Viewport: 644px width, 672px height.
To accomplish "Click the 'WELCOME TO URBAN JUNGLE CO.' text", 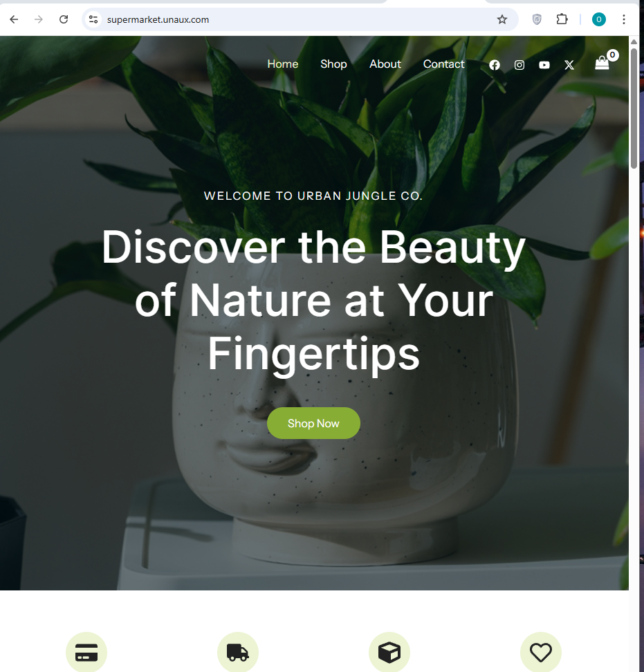I will pos(313,196).
